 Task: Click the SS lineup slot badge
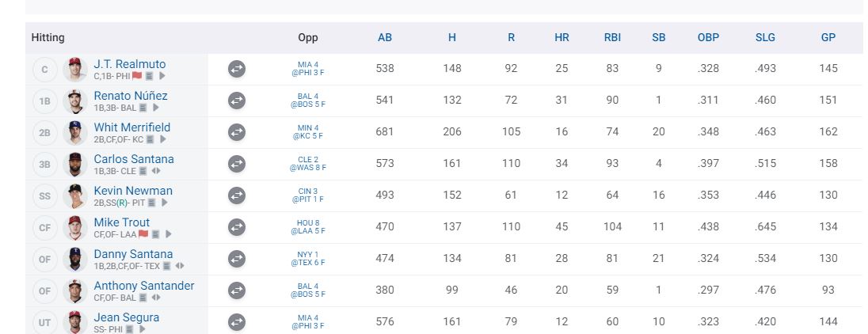[x=44, y=196]
